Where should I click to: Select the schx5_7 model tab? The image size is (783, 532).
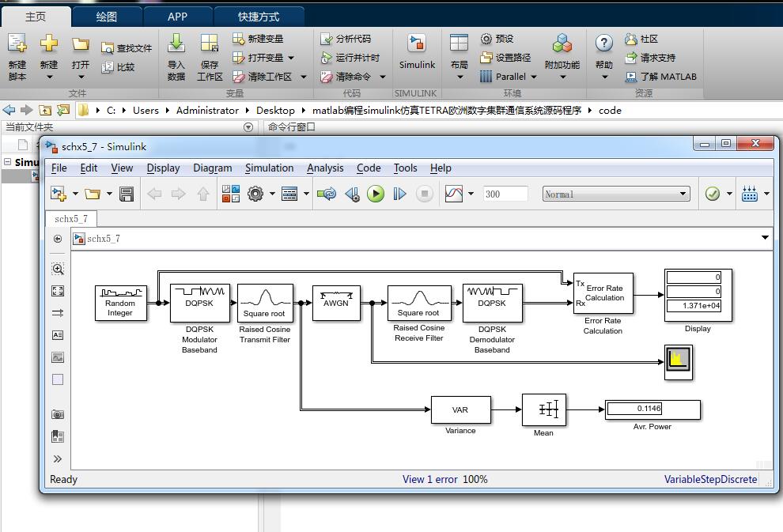(x=71, y=219)
